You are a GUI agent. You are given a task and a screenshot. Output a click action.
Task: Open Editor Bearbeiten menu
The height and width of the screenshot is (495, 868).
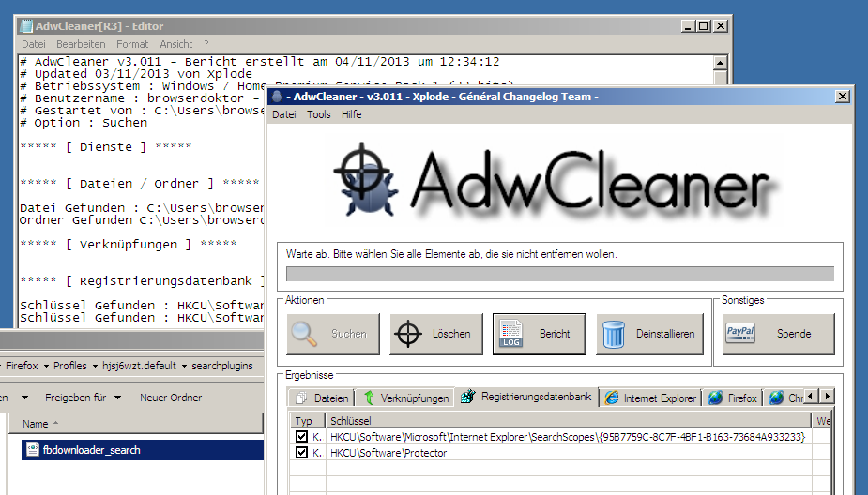[81, 44]
